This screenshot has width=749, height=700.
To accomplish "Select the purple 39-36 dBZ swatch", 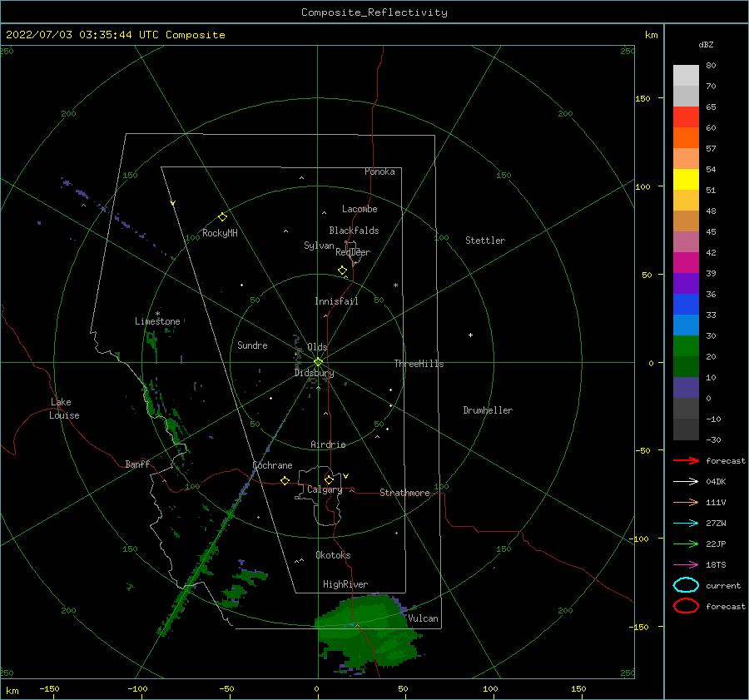I will [686, 284].
